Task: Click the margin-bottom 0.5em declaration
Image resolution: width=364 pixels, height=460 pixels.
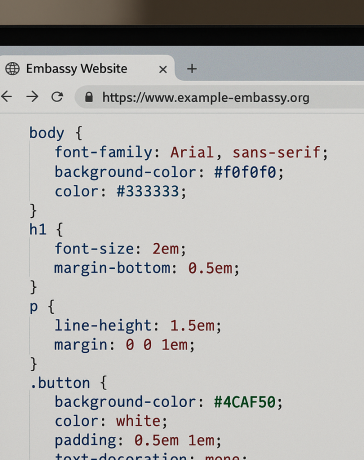Action: pyautogui.click(x=147, y=268)
